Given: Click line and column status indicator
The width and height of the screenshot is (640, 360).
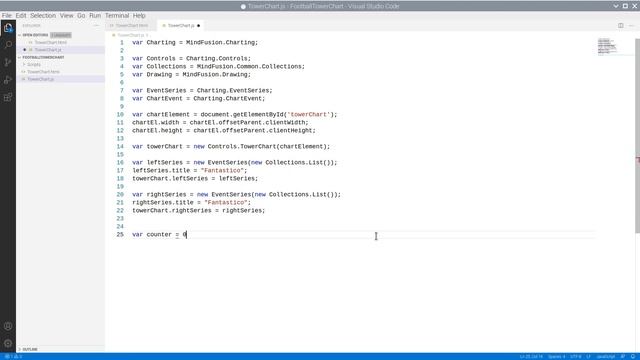Looking at the screenshot, I should [531, 356].
